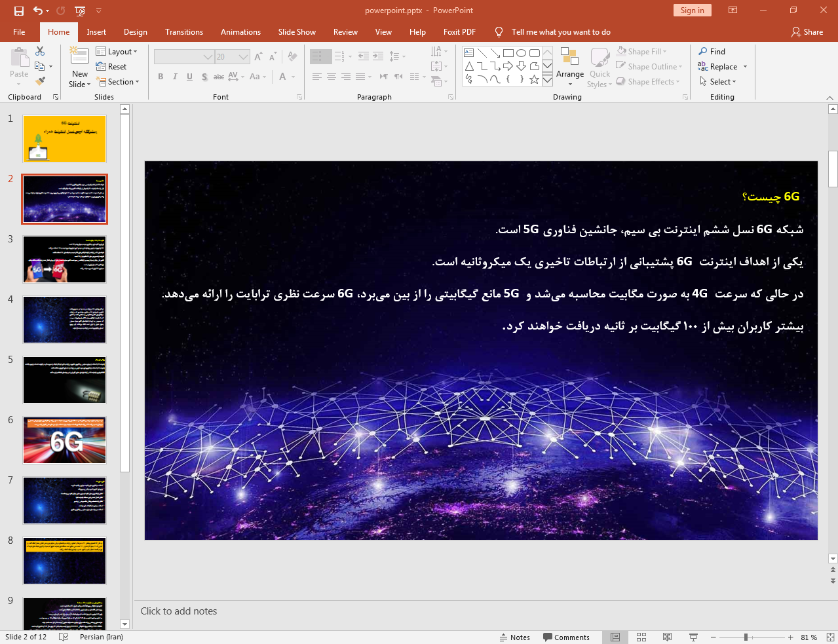This screenshot has width=838, height=644.
Task: Click Fit slide to current window icon
Action: 830,637
